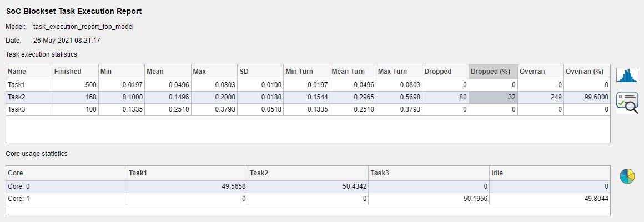Select the Core: 0 row
Image resolution: width=644 pixels, height=222 pixels.
(x=66, y=186)
